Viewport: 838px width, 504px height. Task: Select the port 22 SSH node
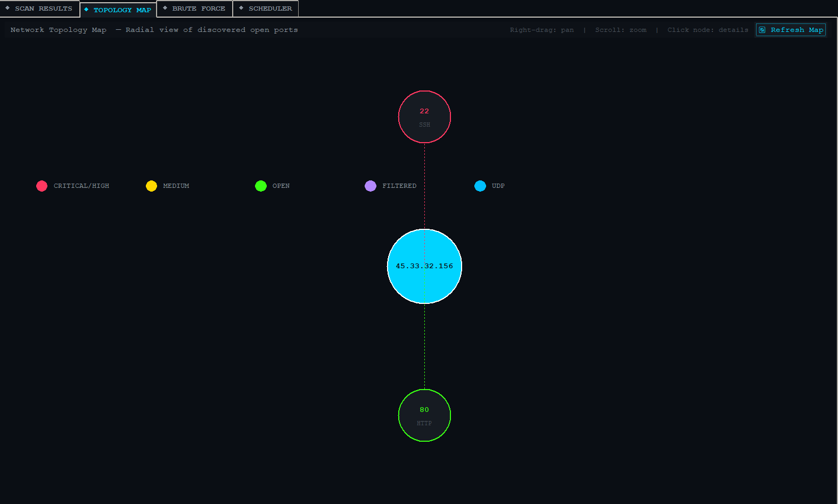point(424,117)
